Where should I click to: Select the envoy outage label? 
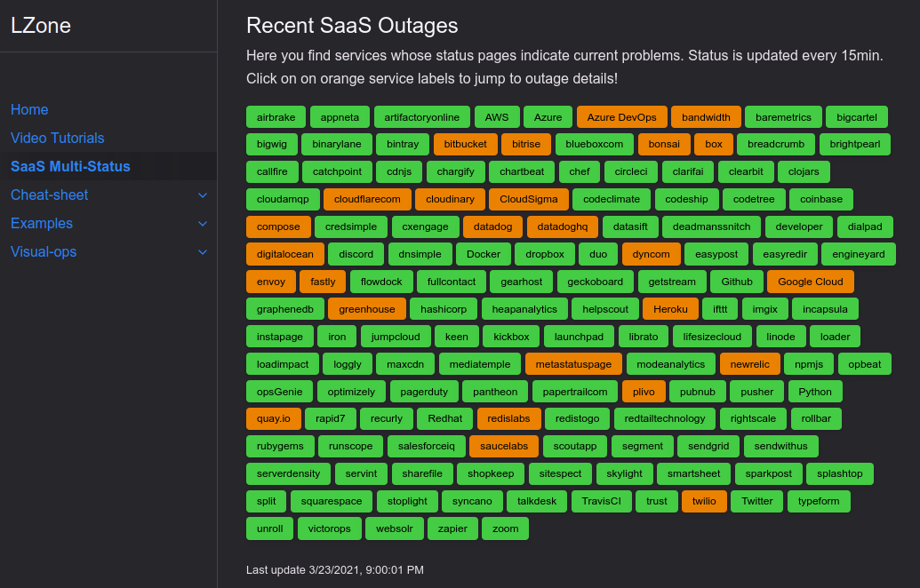(x=271, y=282)
